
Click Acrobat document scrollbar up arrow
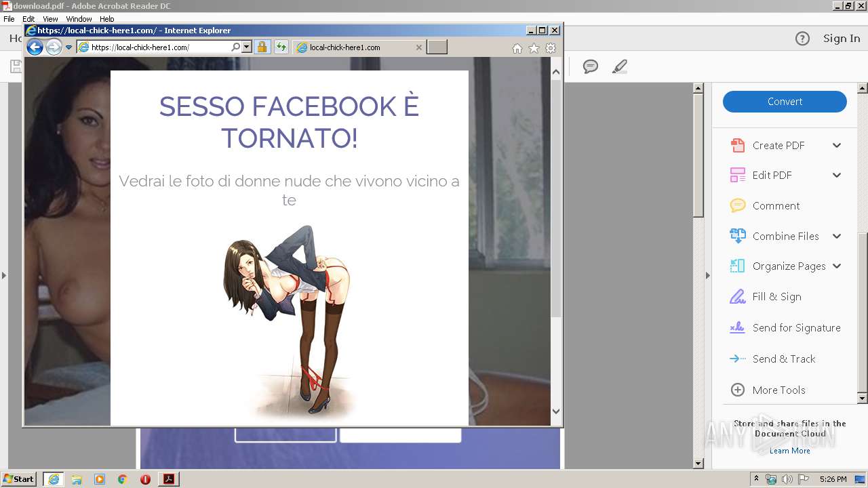coord(698,88)
